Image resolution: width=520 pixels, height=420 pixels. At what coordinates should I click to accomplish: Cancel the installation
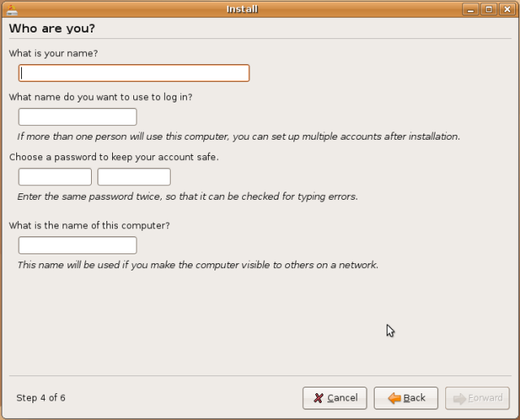point(335,398)
